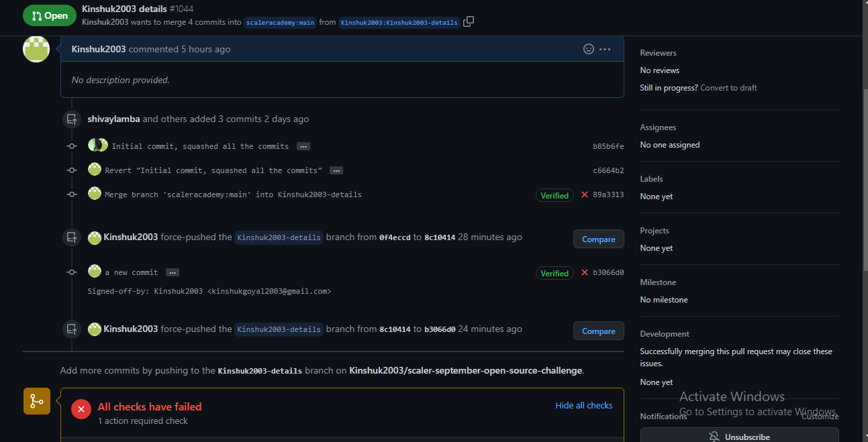Hide all checks link
The width and height of the screenshot is (868, 442).
584,405
